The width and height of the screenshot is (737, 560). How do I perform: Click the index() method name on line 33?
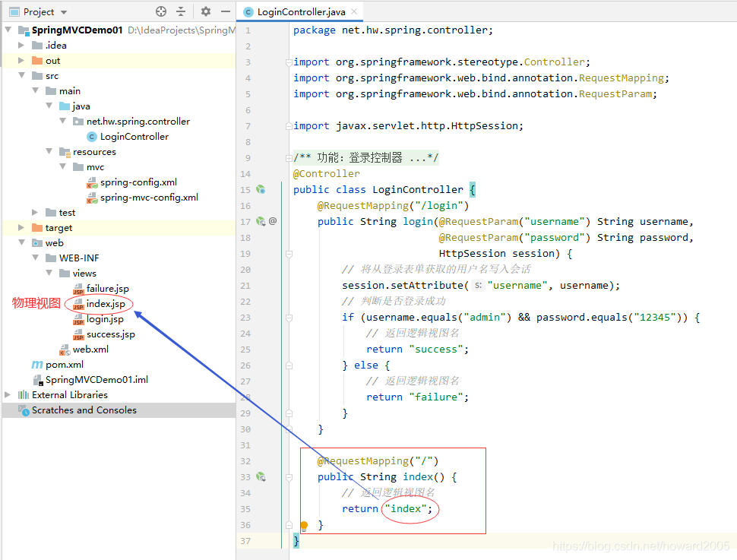pyautogui.click(x=417, y=477)
